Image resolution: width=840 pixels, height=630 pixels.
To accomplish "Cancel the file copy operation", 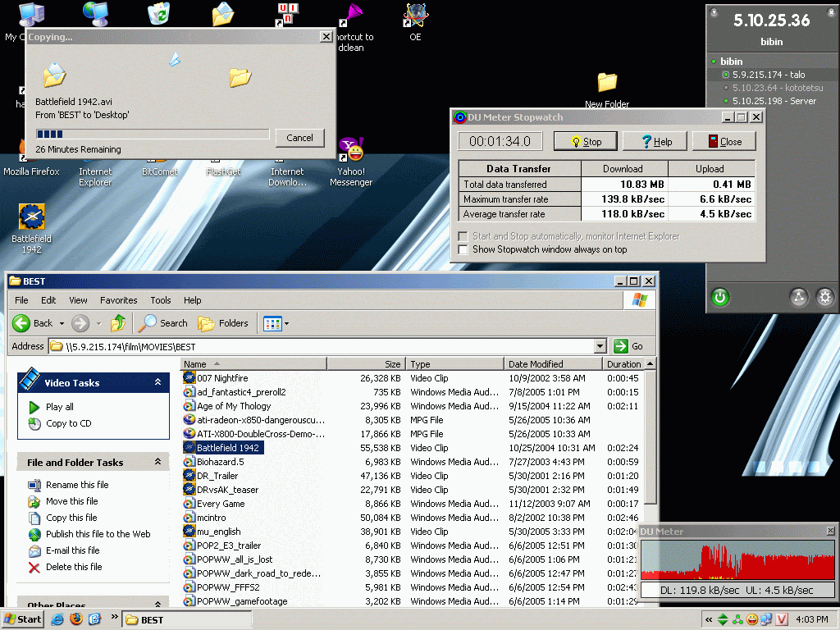I will coord(299,138).
